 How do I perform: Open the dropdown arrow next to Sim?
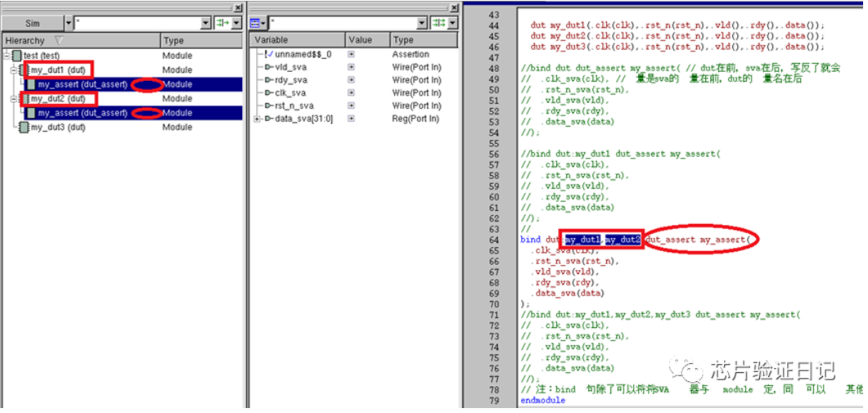69,23
